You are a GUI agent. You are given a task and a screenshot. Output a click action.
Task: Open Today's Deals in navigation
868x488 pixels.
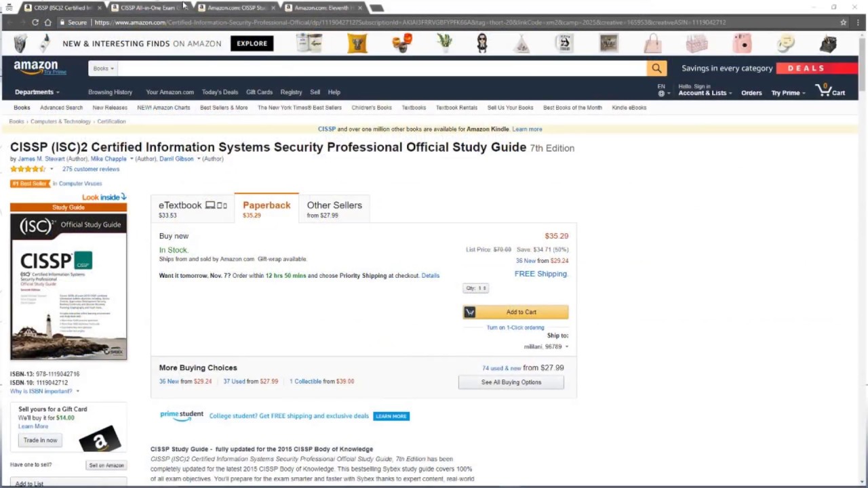click(x=220, y=92)
